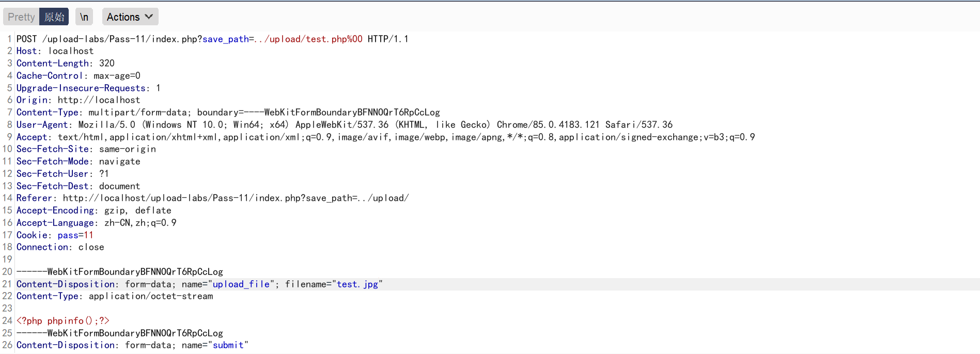Click the Host header line
980x354 pixels.
[x=55, y=51]
